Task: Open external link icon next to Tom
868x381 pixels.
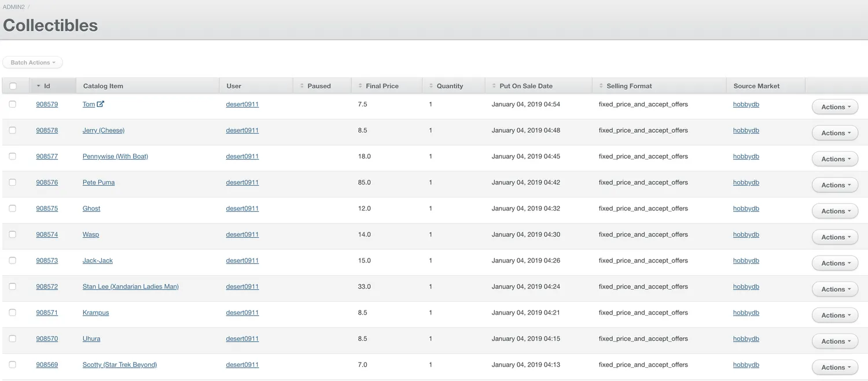Action: point(101,104)
